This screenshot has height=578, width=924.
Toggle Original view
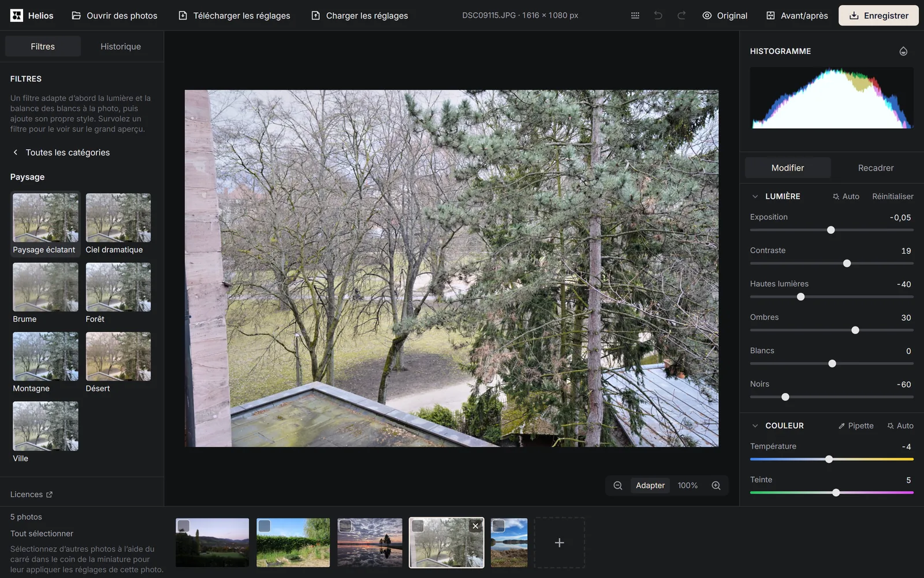click(x=725, y=16)
